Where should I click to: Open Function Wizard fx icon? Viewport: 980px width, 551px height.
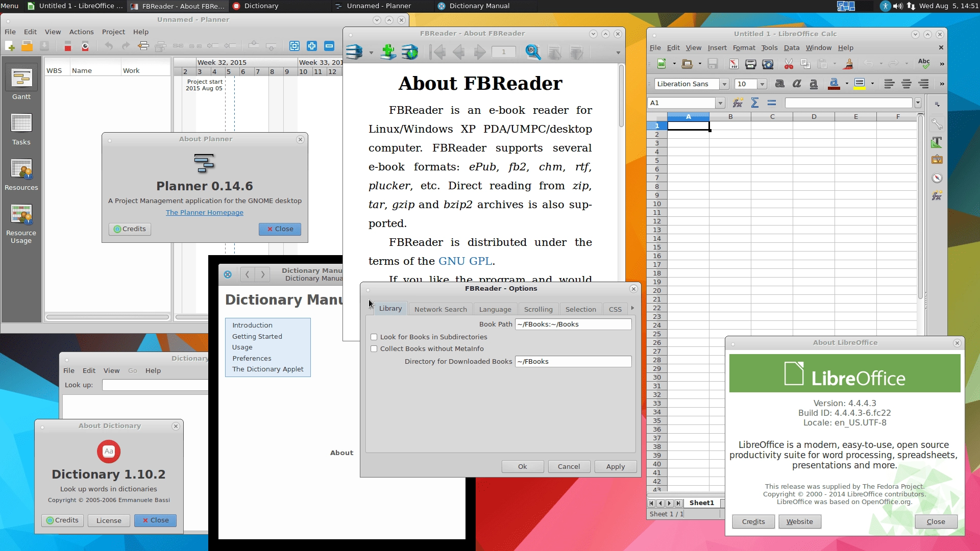[738, 103]
